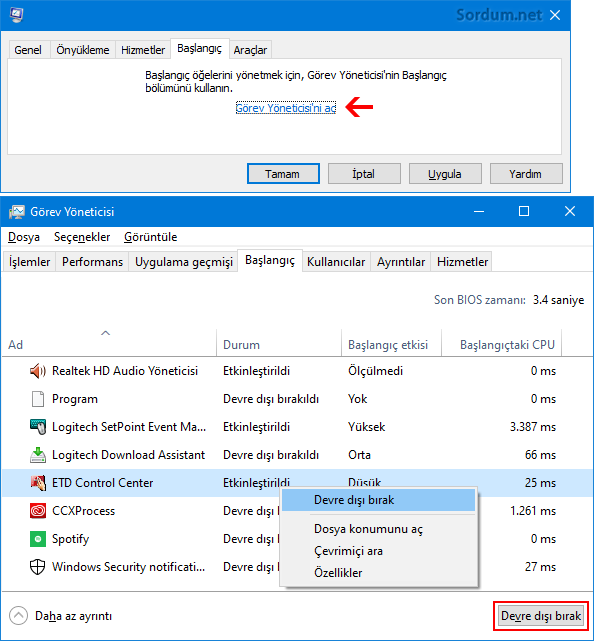Image resolution: width=594 pixels, height=641 pixels.
Task: Open the Seçenekler menu
Action: click(82, 237)
